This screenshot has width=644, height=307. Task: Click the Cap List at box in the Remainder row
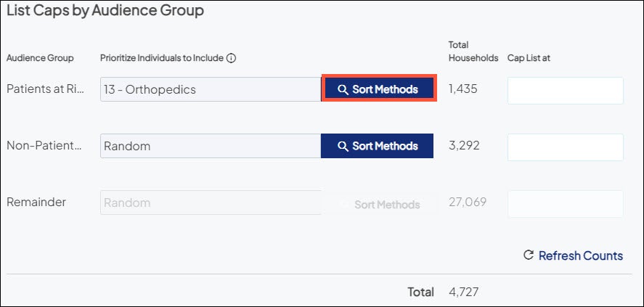coord(565,203)
